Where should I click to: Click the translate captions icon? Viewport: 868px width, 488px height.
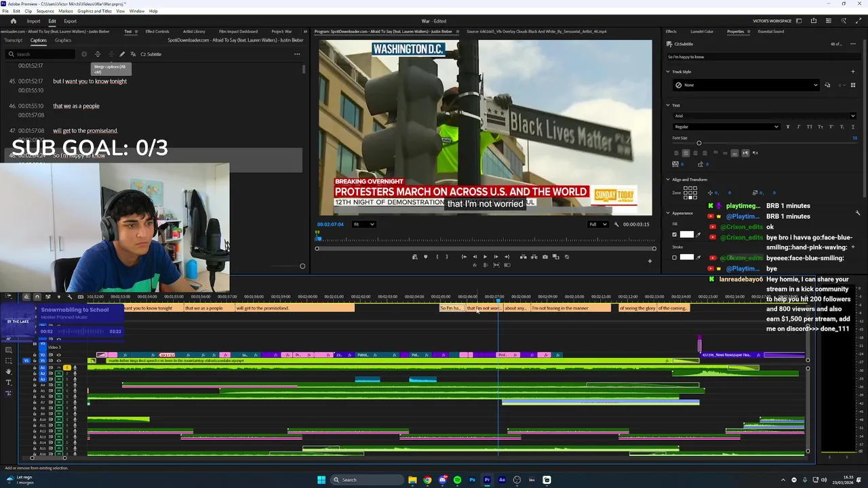[133, 54]
